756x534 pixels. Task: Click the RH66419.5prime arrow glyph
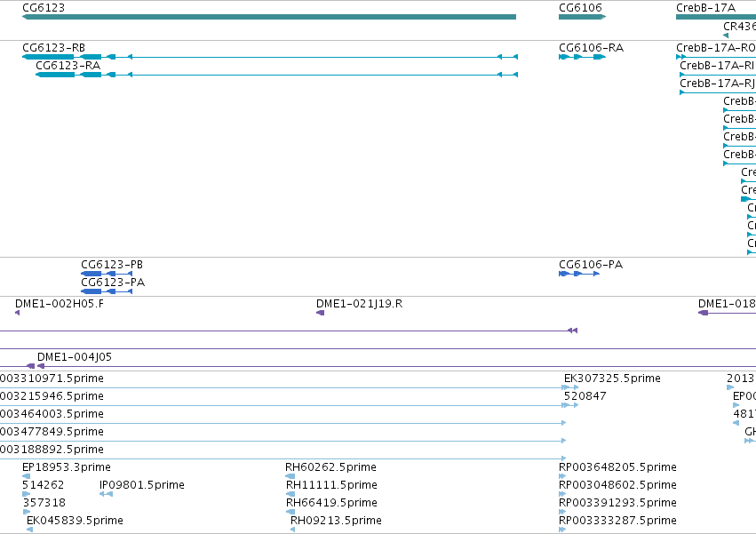tap(290, 513)
